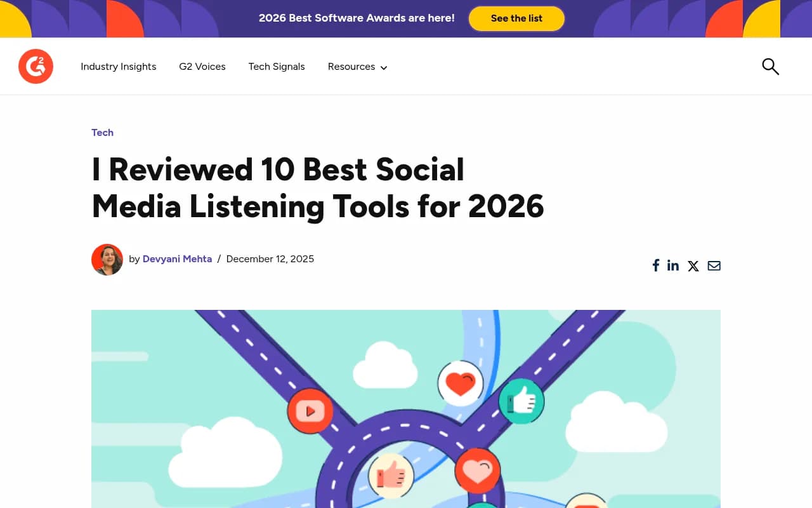Click the article hero illustration
This screenshot has height=508, width=812.
click(x=406, y=409)
